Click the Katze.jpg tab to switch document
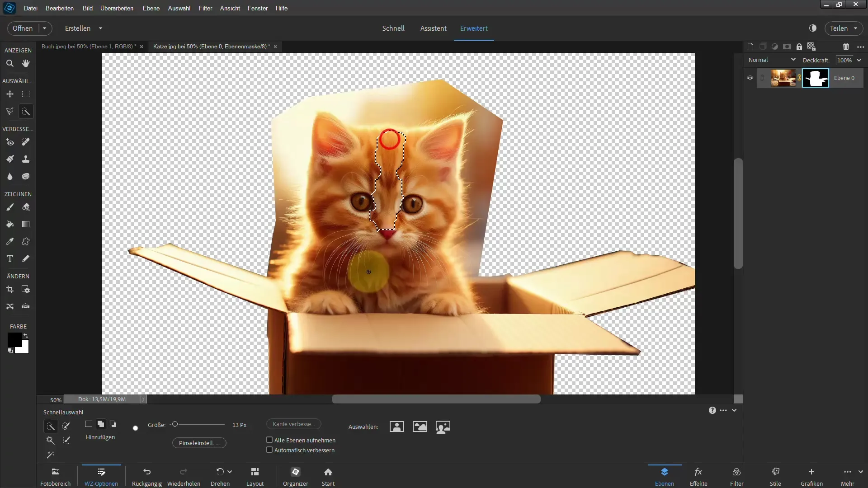Screen dimensions: 868x488 [x=209, y=47]
